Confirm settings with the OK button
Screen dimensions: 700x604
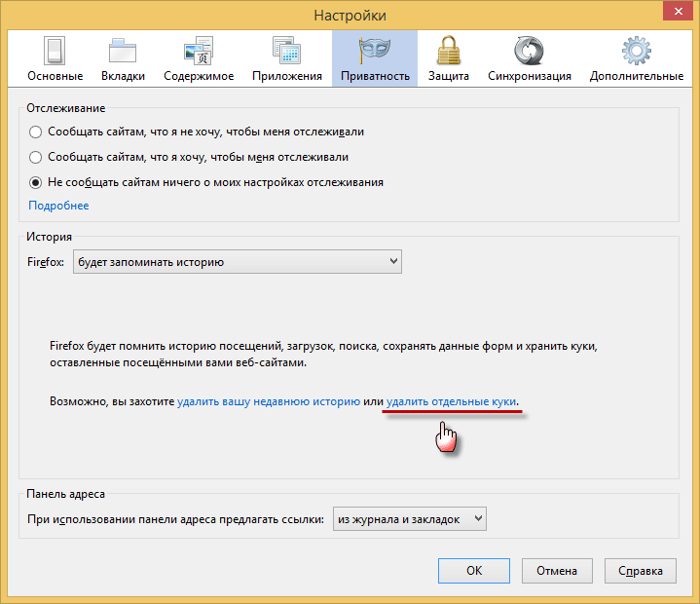click(474, 571)
